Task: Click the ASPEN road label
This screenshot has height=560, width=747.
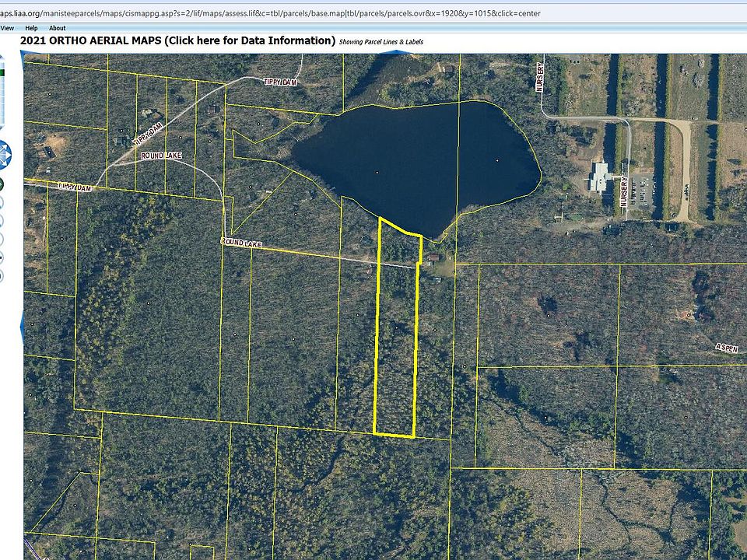Action: pos(726,348)
